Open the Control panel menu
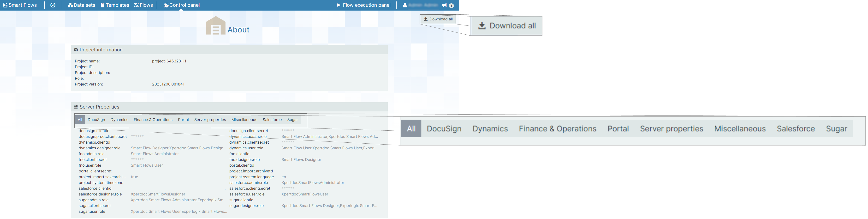868x219 pixels. point(181,5)
